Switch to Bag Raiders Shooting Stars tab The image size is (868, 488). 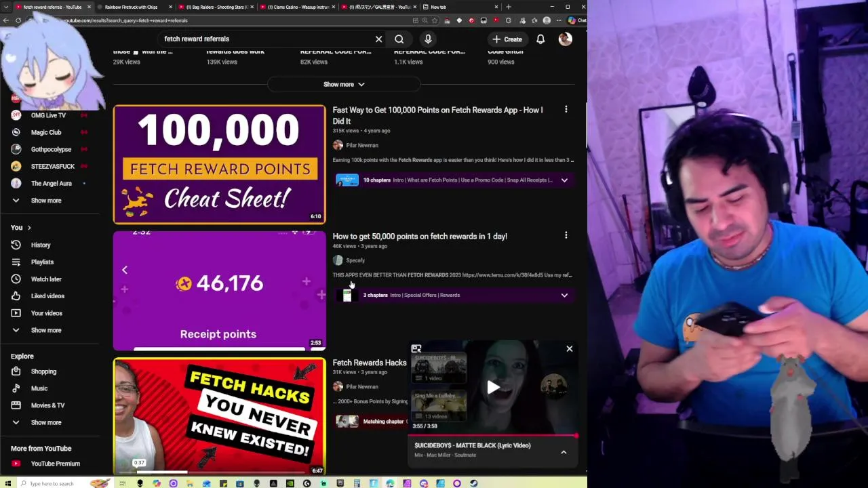(x=217, y=7)
